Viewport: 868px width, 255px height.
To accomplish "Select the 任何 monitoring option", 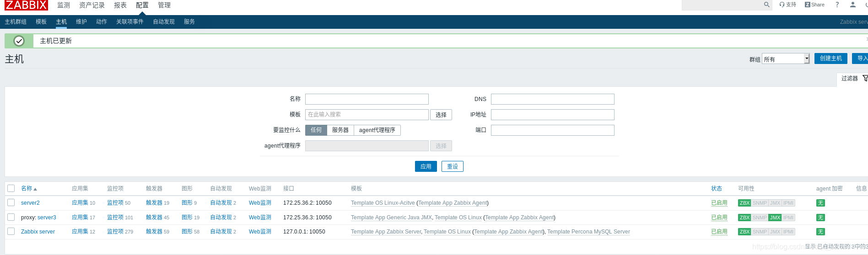I will pyautogui.click(x=316, y=130).
